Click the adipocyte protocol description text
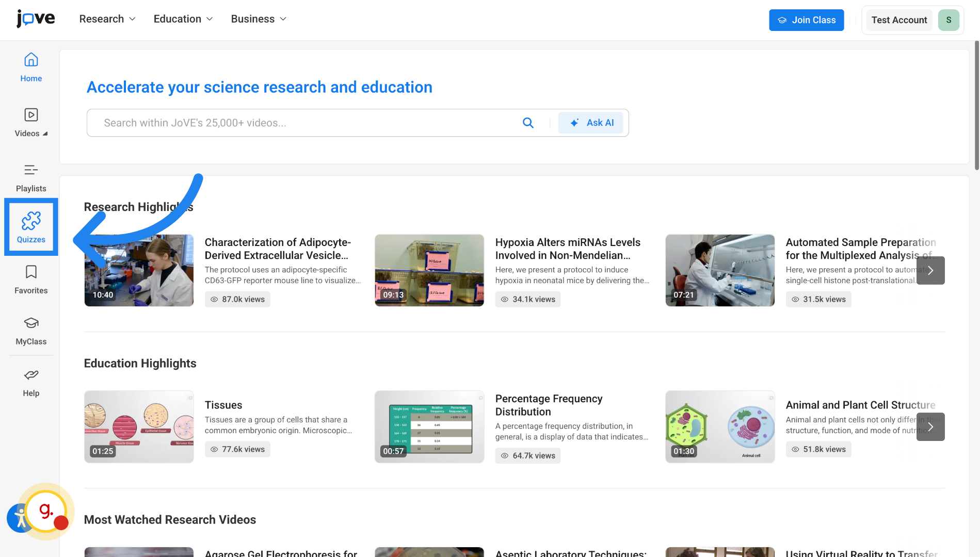 click(x=283, y=275)
